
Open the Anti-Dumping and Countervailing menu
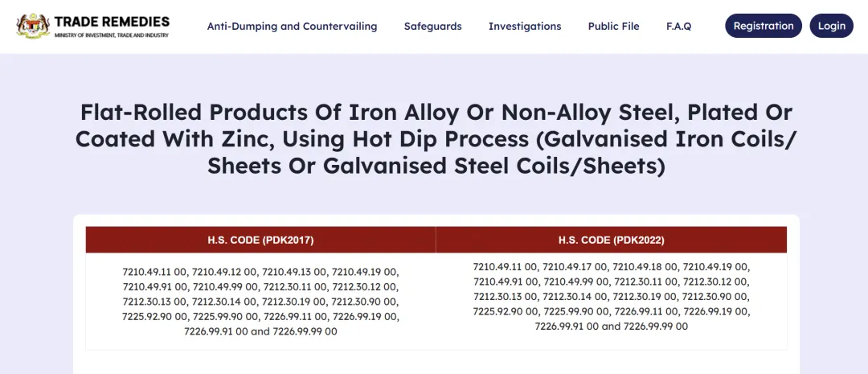coord(292,26)
